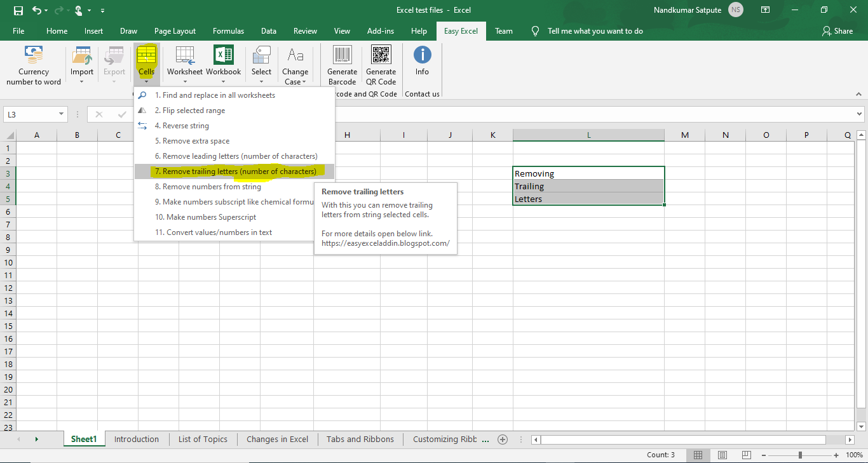Open the easyexceladdin.blogspot.com link

[x=386, y=243]
